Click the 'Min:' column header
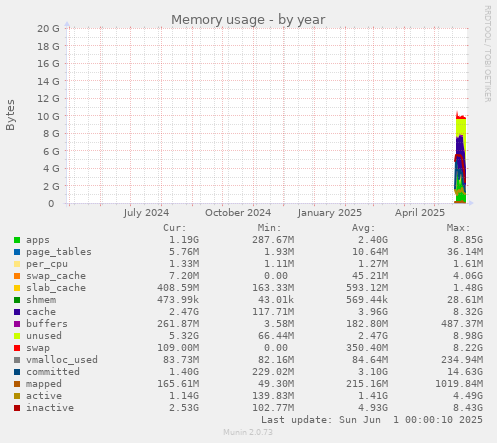This screenshot has width=497, height=443. point(269,228)
